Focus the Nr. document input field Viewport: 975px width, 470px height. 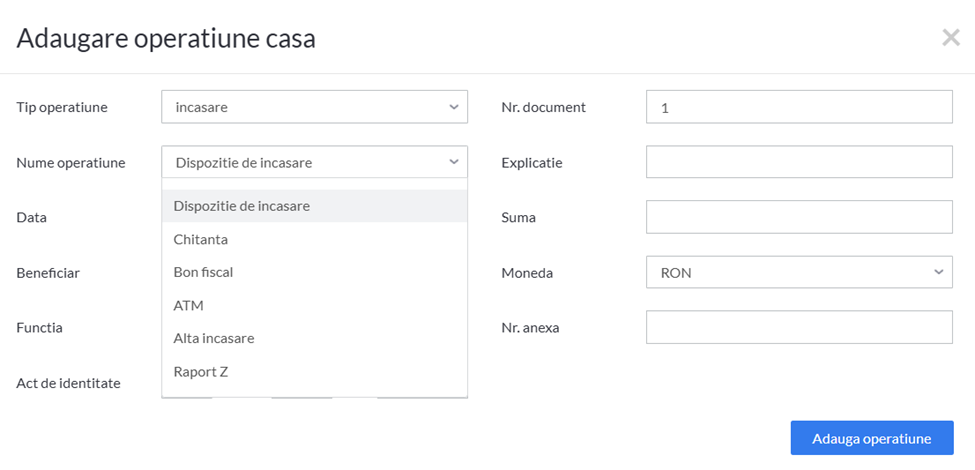click(x=799, y=107)
